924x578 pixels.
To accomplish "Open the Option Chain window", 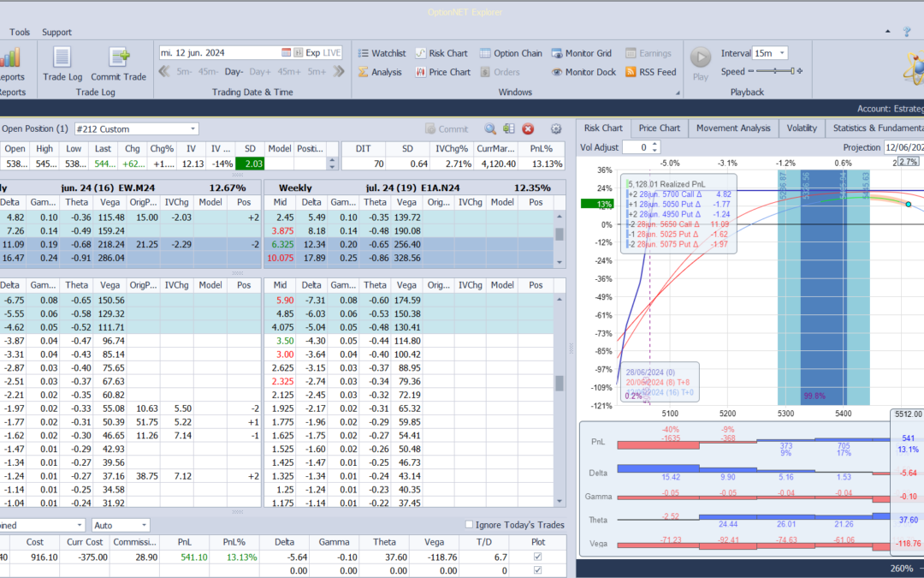I will tap(510, 53).
